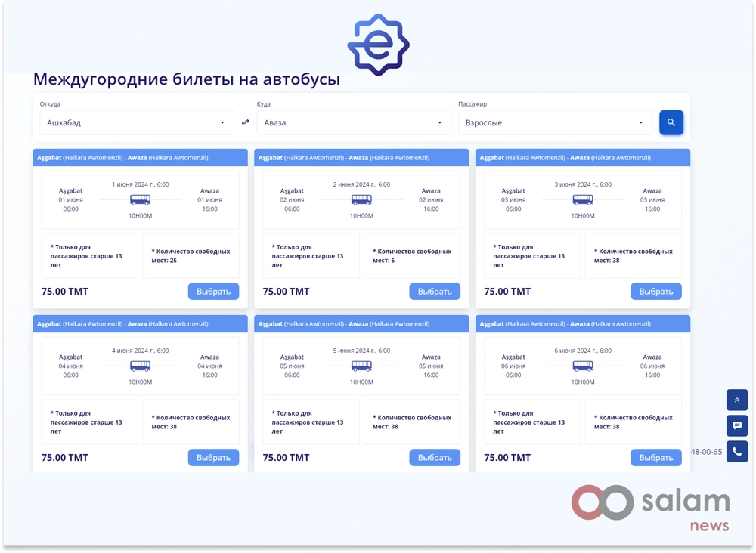Open the Куда dropdown showing Аваза

[x=354, y=122]
